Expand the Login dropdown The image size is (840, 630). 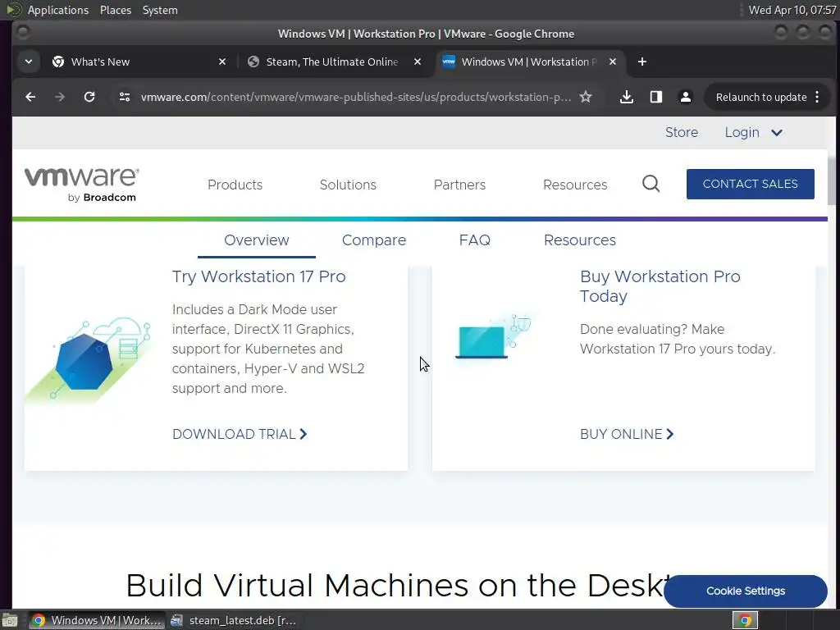(x=753, y=132)
